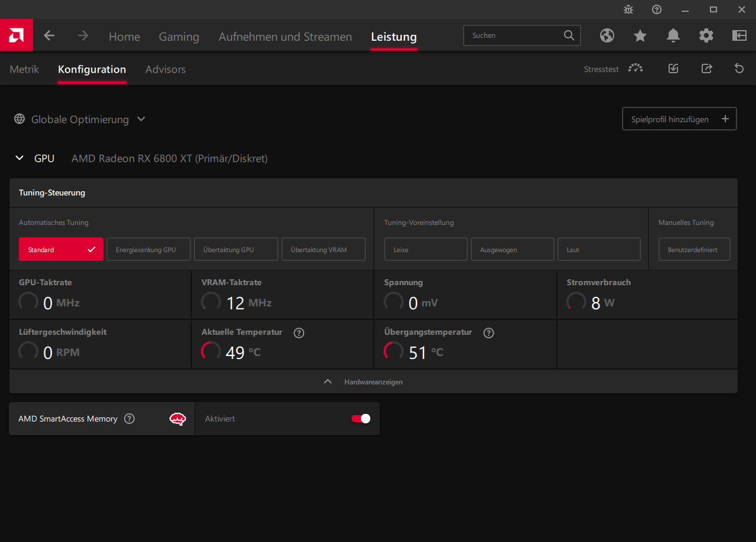Select Übertaktung GPU tuning

click(x=236, y=249)
